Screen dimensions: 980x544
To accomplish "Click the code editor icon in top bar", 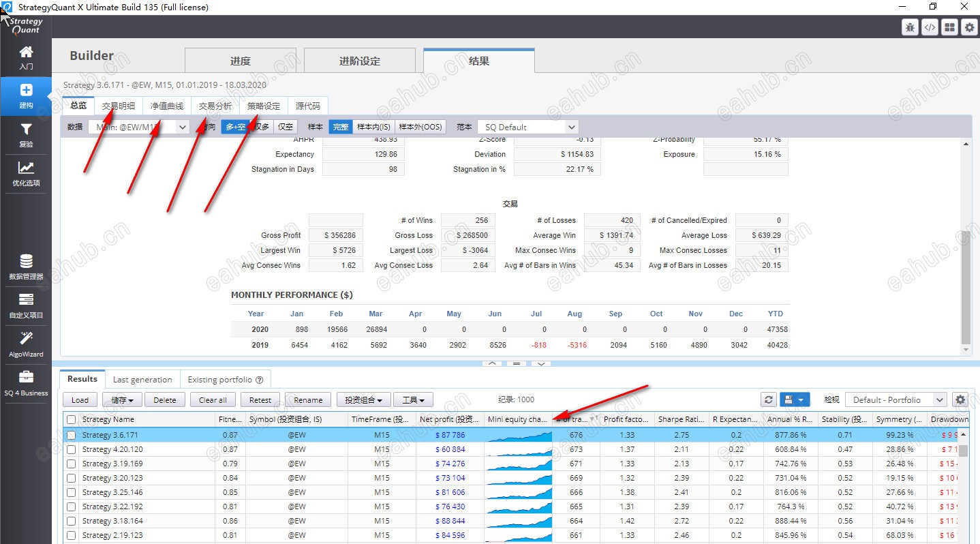I will click(x=930, y=27).
